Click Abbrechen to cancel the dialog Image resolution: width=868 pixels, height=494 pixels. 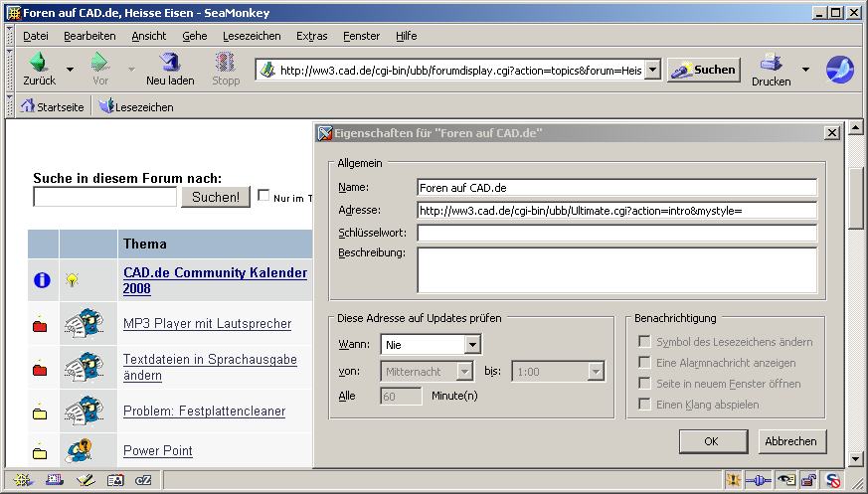(x=791, y=441)
